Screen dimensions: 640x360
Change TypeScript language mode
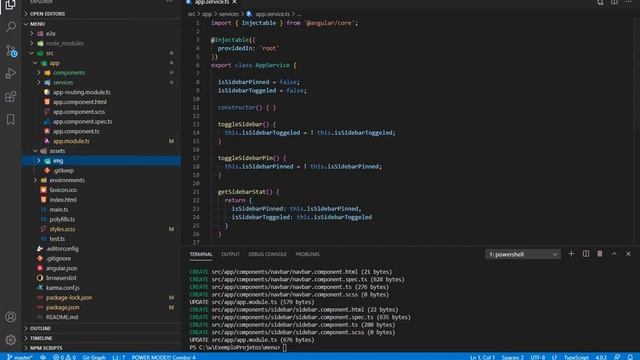click(576, 357)
